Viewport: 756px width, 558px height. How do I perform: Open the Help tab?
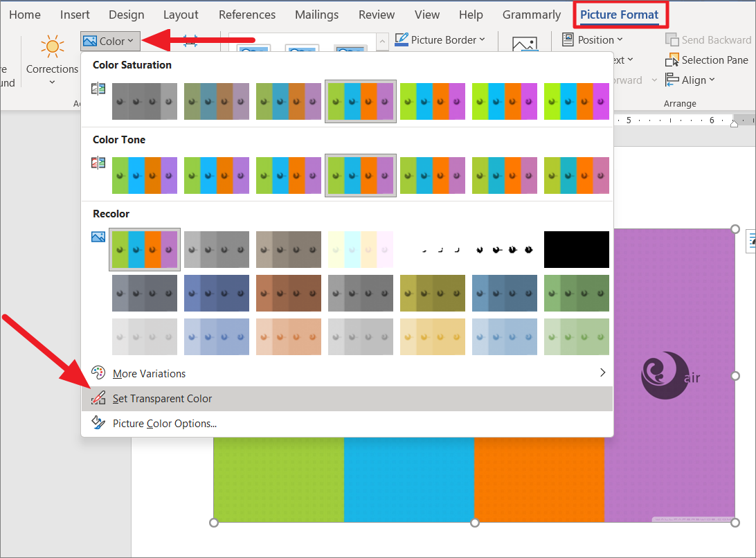tap(471, 15)
